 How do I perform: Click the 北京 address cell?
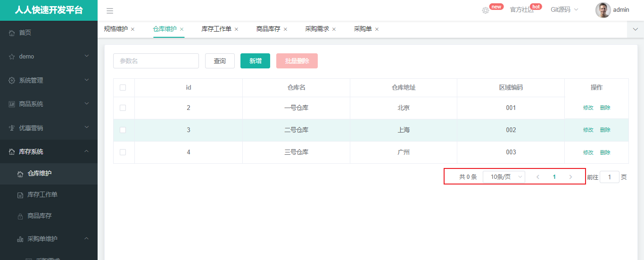point(404,108)
